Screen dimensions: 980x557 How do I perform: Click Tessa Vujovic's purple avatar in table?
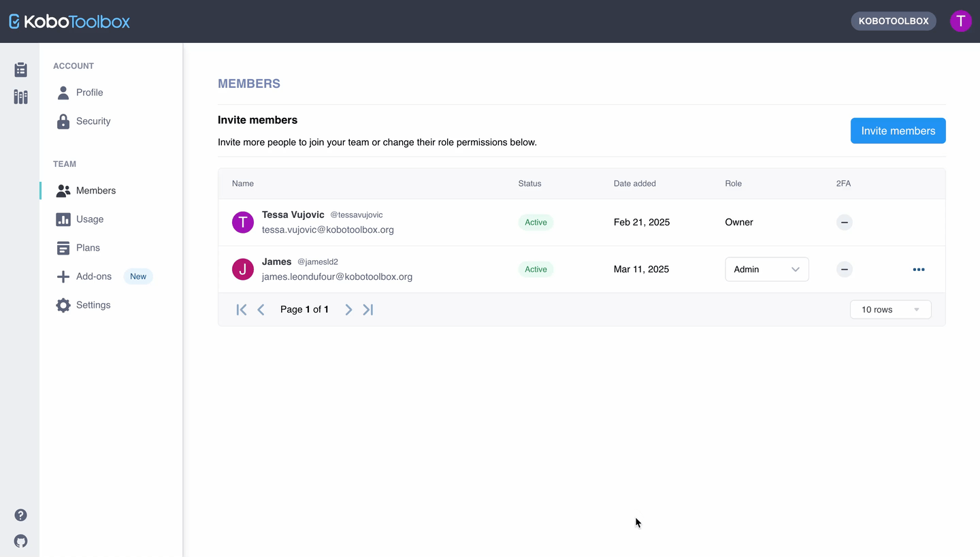[243, 223]
